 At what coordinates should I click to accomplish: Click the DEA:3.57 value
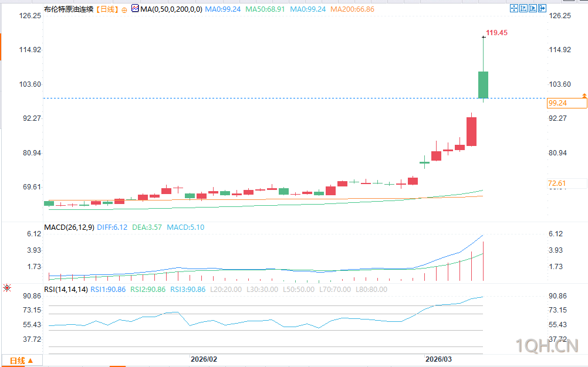tap(147, 227)
